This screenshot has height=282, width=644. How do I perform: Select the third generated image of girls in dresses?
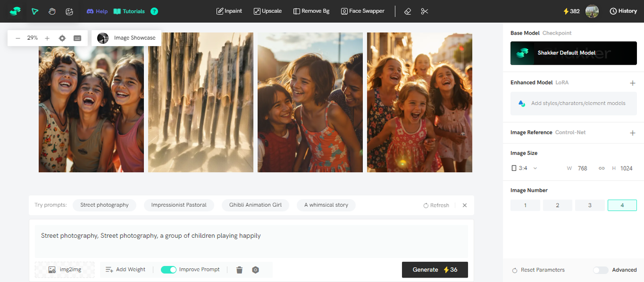click(x=310, y=103)
